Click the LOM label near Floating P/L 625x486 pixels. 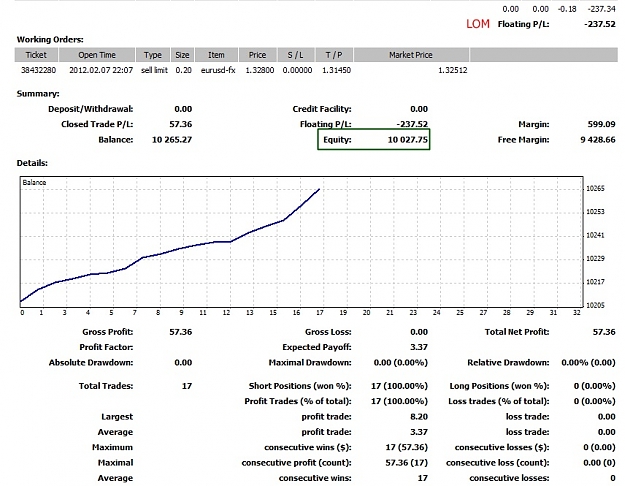[x=478, y=24]
